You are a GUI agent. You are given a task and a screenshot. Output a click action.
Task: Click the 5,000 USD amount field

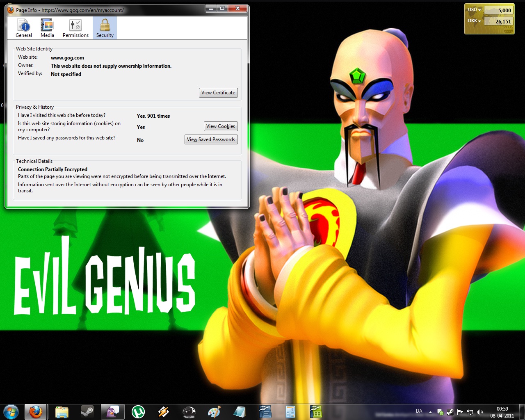click(x=498, y=10)
